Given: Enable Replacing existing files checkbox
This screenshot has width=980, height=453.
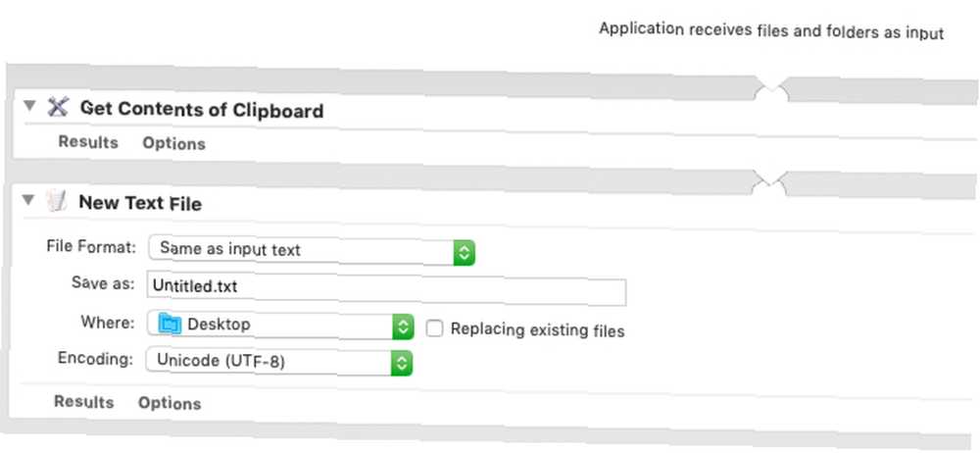Looking at the screenshot, I should click(x=434, y=327).
